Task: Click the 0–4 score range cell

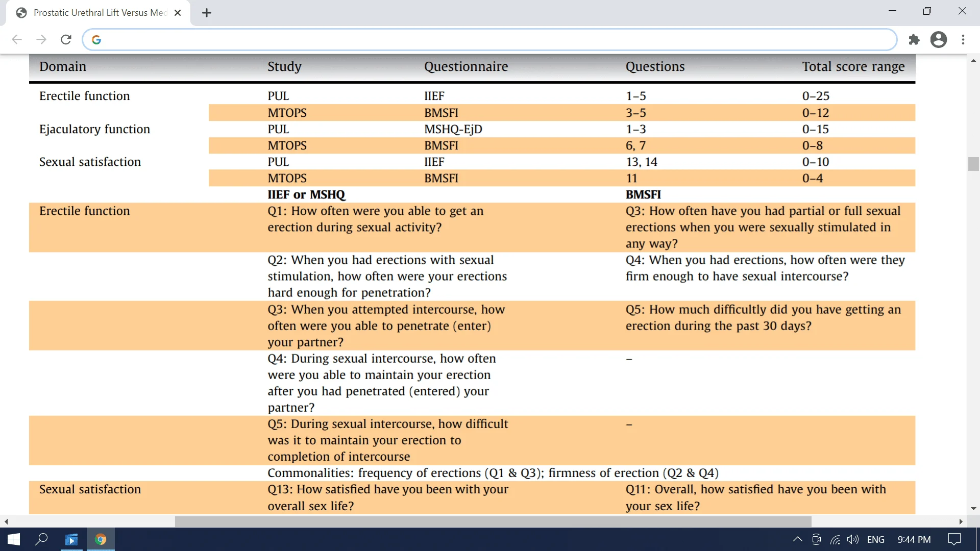Action: [813, 178]
